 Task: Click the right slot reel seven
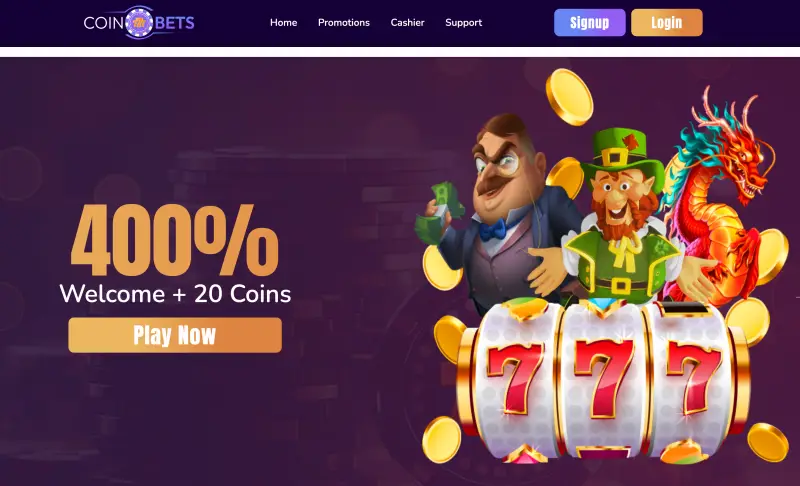pos(693,378)
